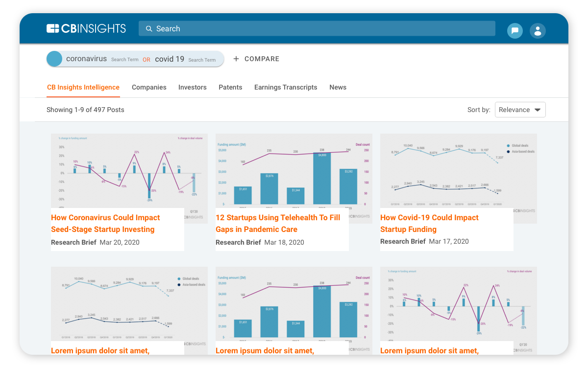588x368 pixels.
Task: Click the Mar 18, 2020 date
Action: coord(284,242)
